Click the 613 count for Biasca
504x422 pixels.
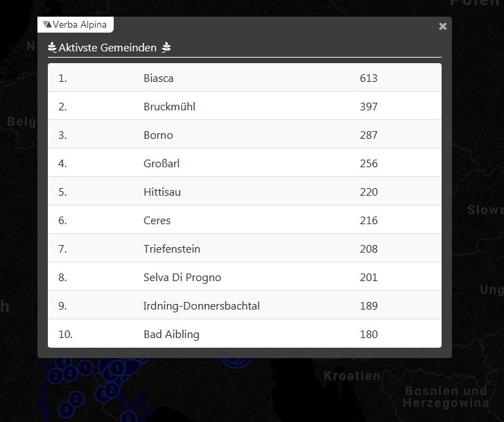[369, 78]
